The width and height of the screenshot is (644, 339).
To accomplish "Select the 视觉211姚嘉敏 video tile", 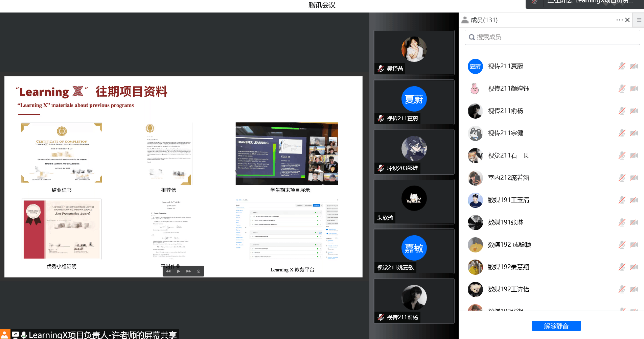I will click(414, 251).
